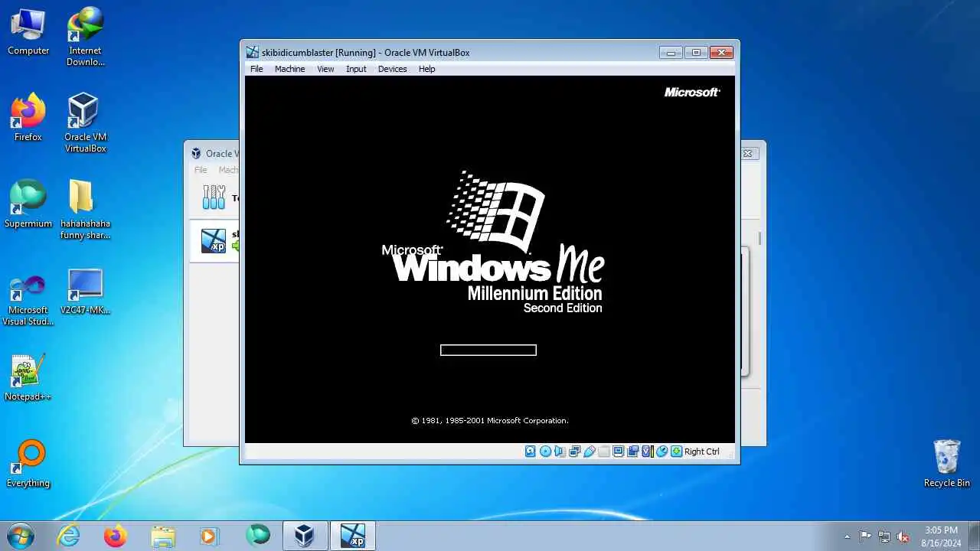Select the Notepad++ desktop shortcut
Viewport: 980px width, 551px height.
coord(28,377)
